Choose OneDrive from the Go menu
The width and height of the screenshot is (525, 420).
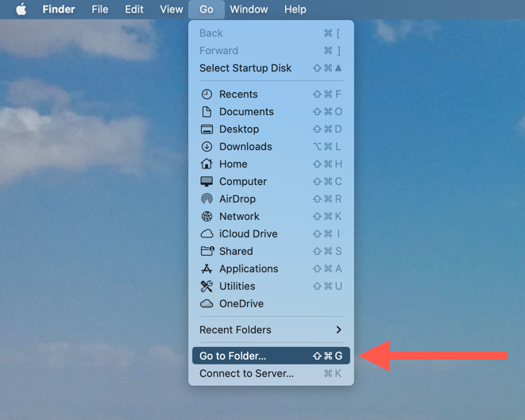[271, 303]
